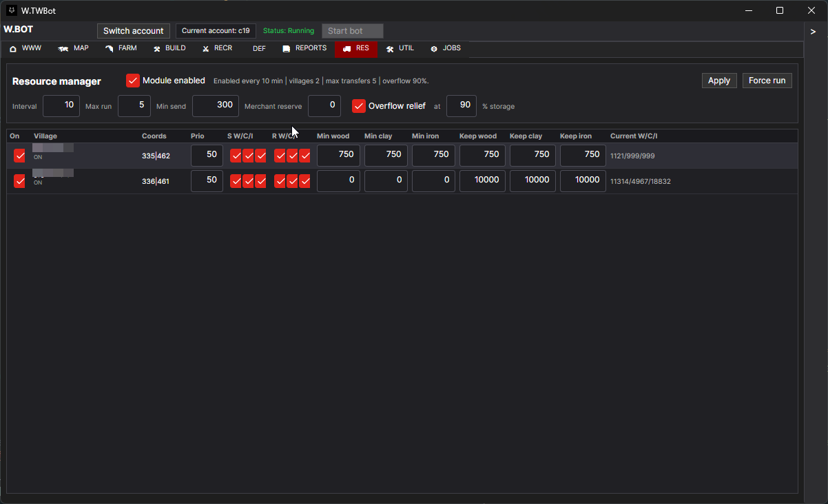Screen dimensions: 828x504
Task: Open the WWW home tab
Action: click(25, 49)
